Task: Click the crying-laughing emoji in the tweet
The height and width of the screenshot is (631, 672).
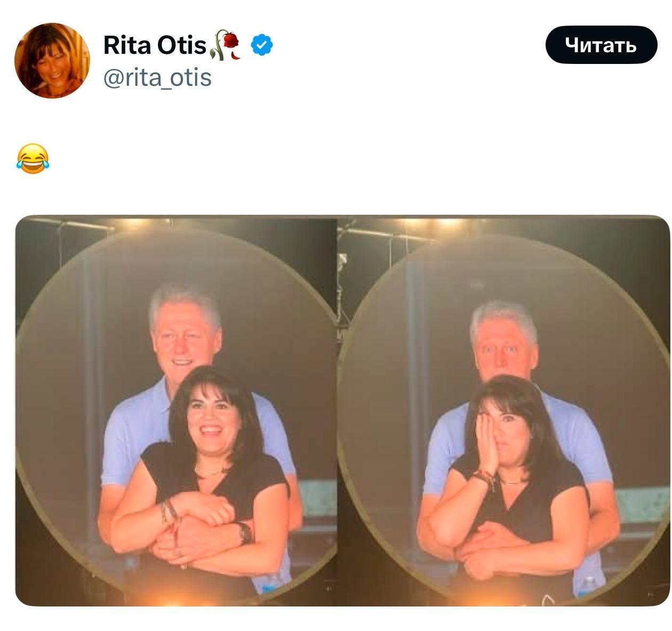Action: coord(33,159)
